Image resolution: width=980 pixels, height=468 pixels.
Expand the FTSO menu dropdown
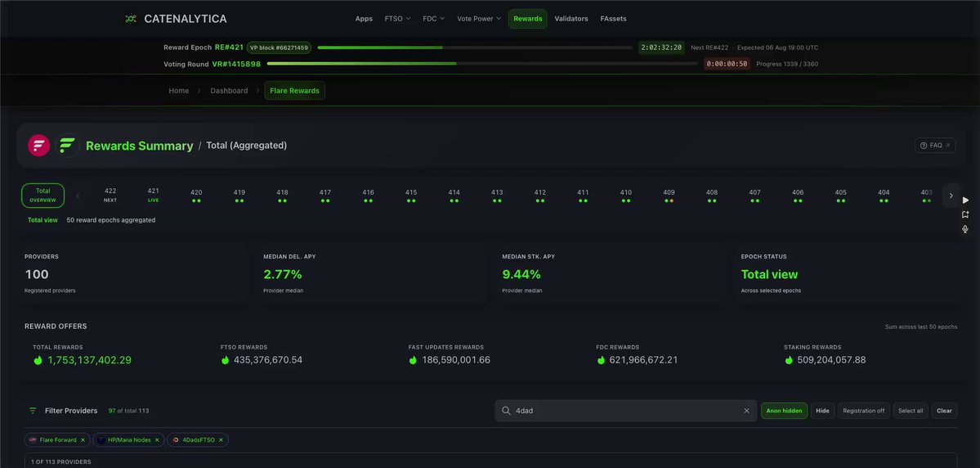(x=397, y=19)
